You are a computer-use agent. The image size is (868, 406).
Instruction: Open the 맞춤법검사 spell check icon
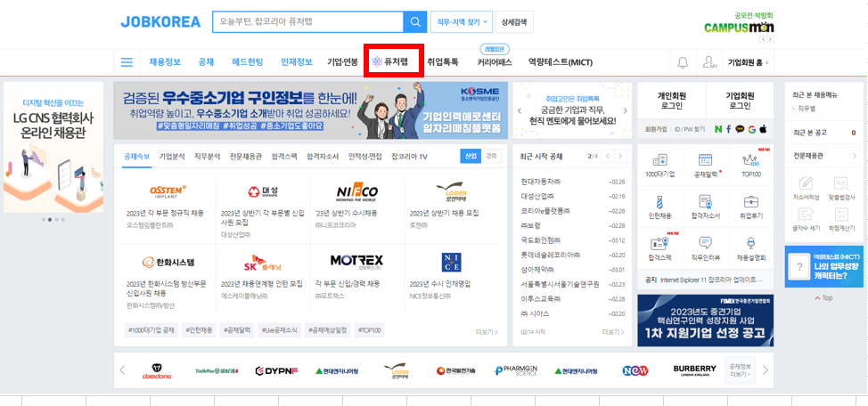click(841, 183)
